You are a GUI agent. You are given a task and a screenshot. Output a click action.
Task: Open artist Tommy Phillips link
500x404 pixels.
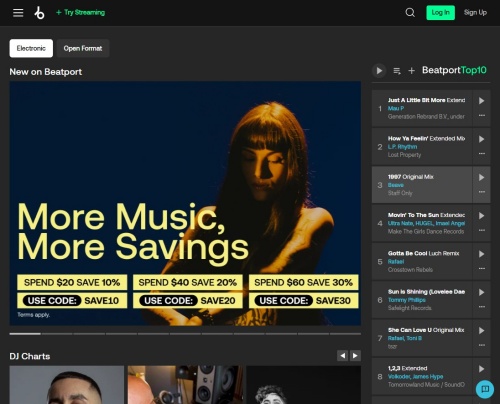pyautogui.click(x=407, y=300)
